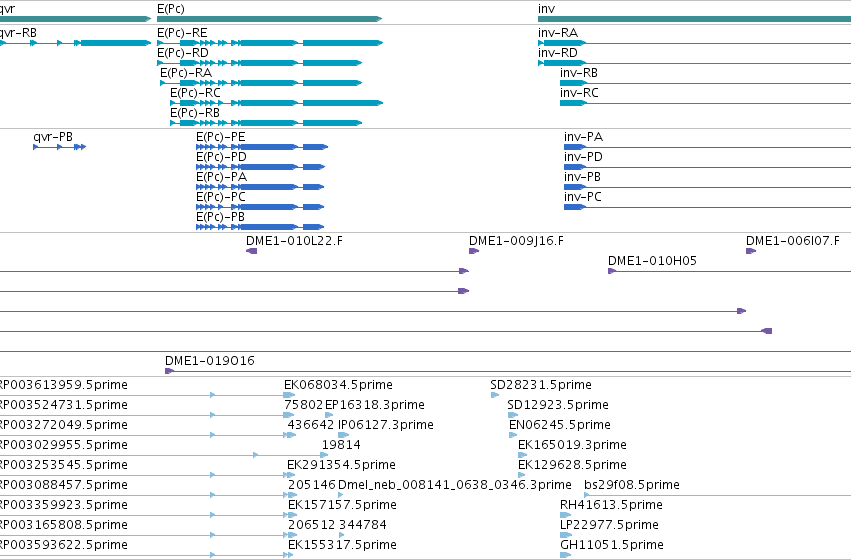Click the inv-PD protein feature
851x560 pixels.
point(707,167)
